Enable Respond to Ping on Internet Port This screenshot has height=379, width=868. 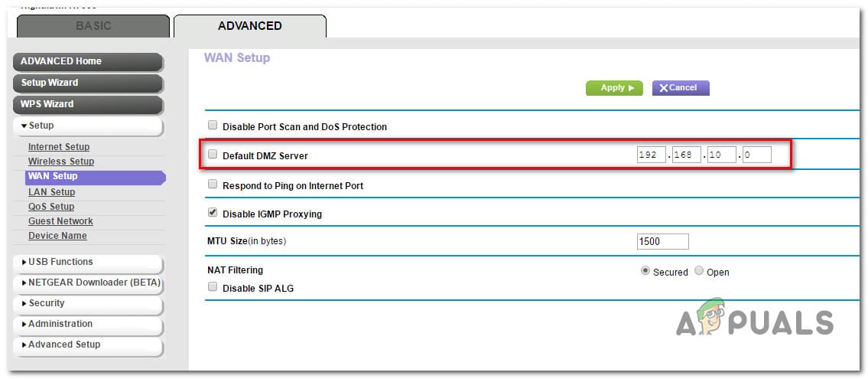(x=213, y=185)
